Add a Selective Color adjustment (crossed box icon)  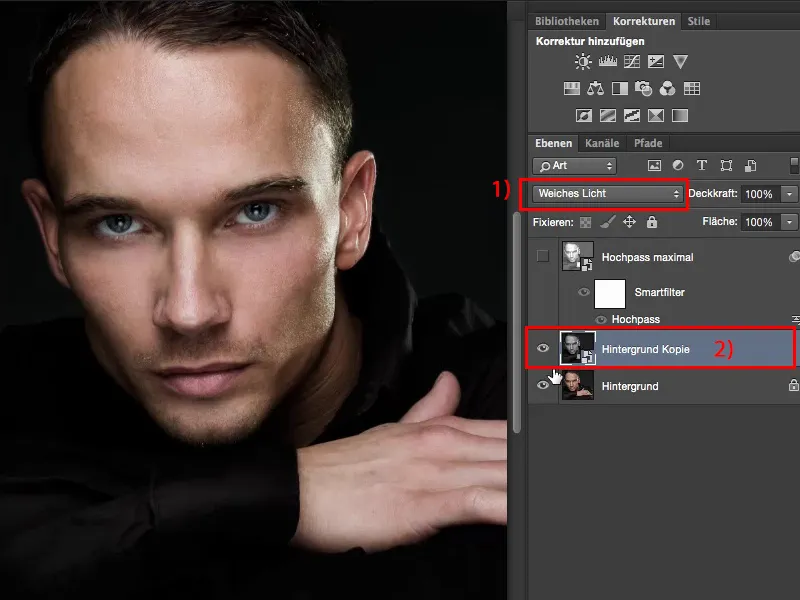tap(656, 116)
